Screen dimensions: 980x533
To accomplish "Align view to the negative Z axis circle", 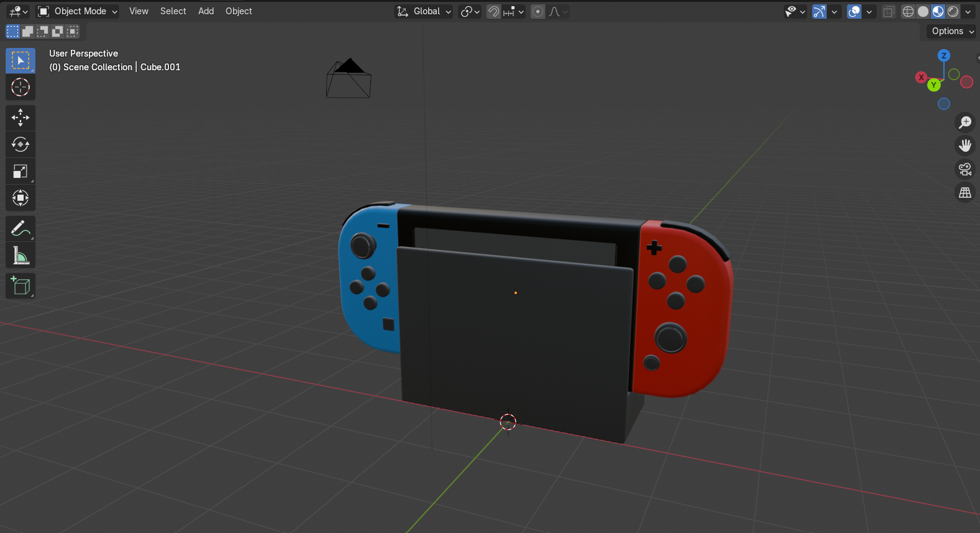I will coord(944,104).
